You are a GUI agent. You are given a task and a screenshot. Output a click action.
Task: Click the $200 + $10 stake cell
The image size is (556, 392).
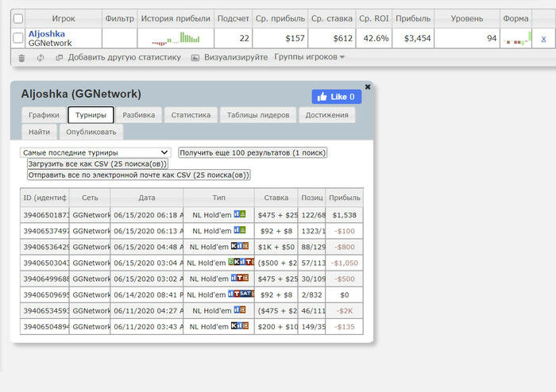pyautogui.click(x=276, y=326)
